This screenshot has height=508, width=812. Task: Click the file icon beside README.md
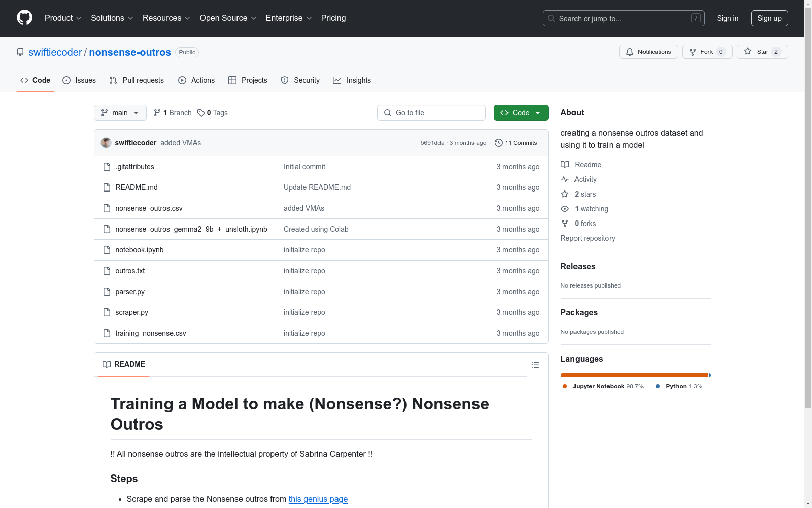[x=107, y=187]
